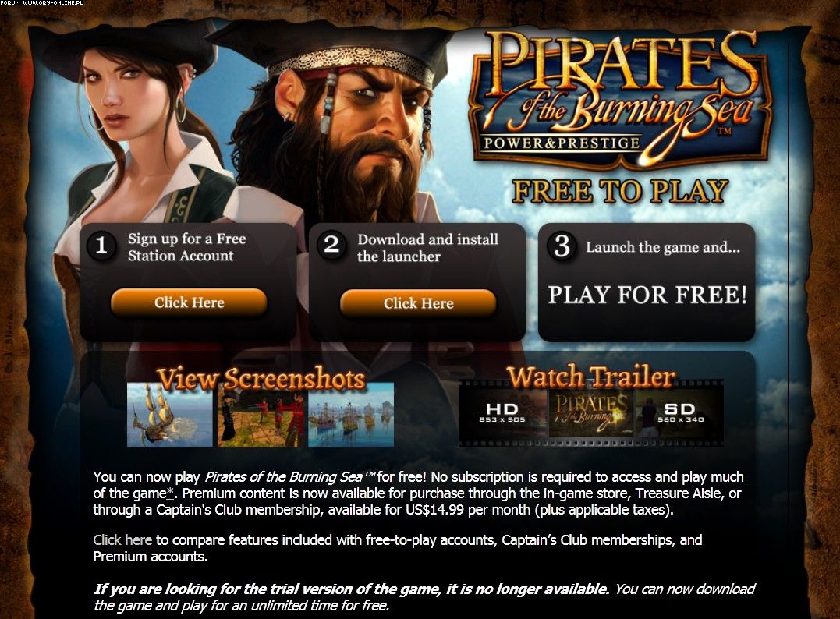Click the FREE TO PLAY banner text
The width and height of the screenshot is (840, 619).
pyautogui.click(x=620, y=191)
